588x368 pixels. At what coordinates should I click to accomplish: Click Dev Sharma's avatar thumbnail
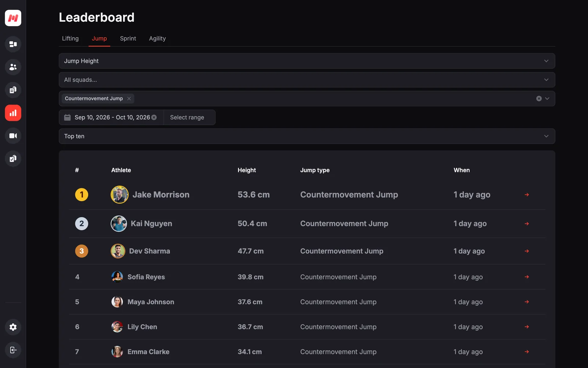(118, 251)
